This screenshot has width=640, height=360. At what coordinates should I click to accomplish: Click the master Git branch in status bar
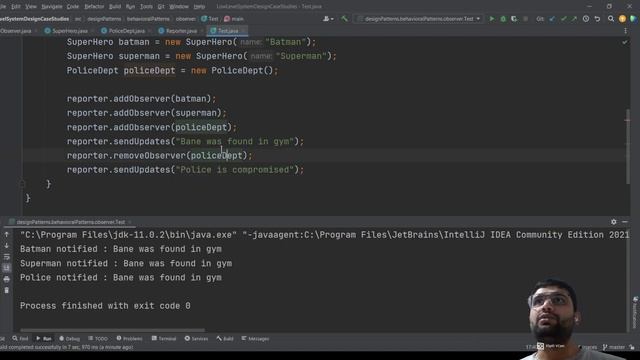tap(613, 347)
